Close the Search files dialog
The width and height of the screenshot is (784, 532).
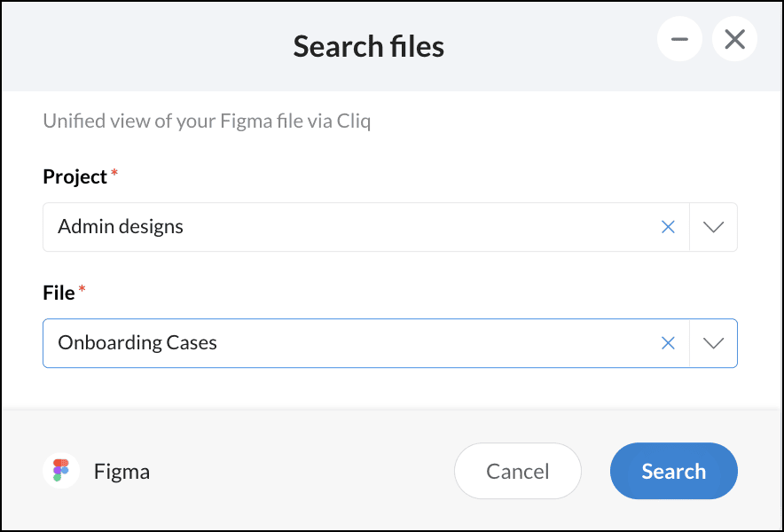[x=734, y=40]
